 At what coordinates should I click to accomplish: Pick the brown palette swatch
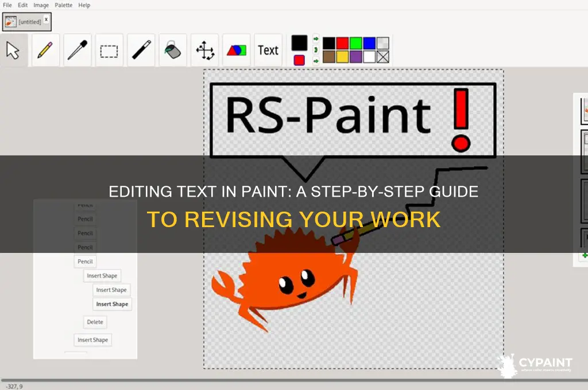pyautogui.click(x=329, y=57)
